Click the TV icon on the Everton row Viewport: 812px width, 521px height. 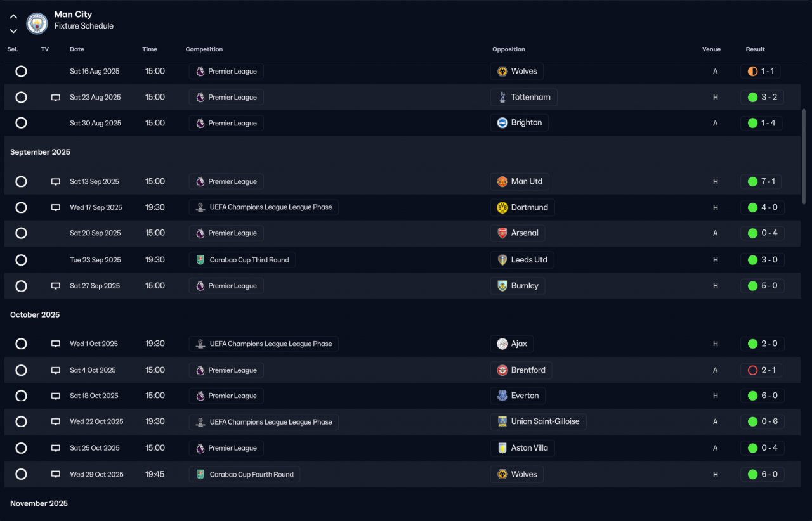point(56,396)
